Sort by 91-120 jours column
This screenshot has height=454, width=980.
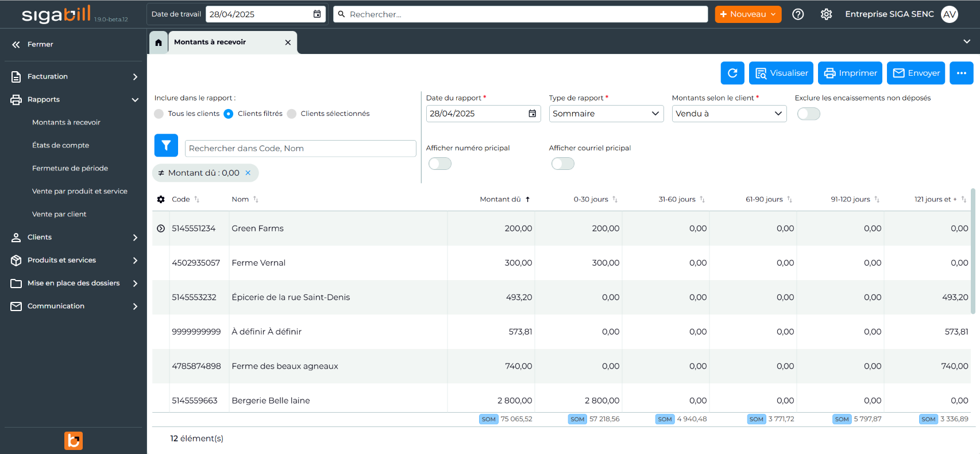[x=877, y=199]
